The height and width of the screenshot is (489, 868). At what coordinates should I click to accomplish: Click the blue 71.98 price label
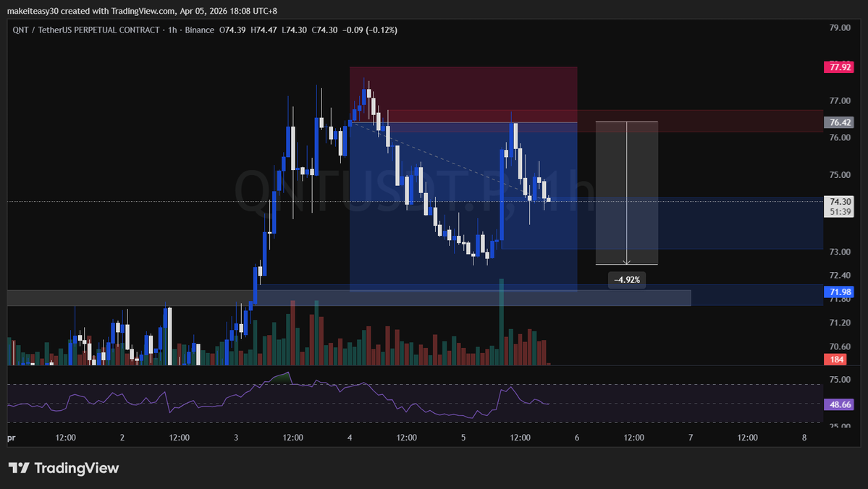pyautogui.click(x=839, y=292)
